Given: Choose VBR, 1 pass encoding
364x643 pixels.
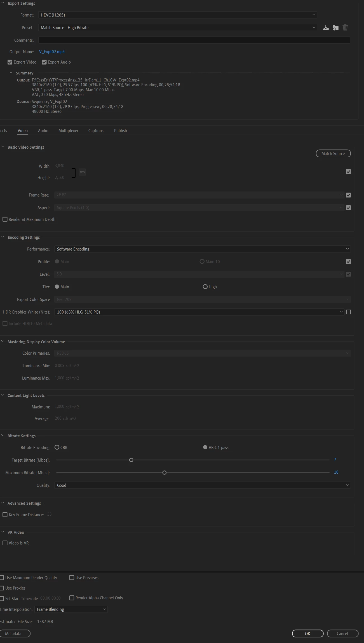Looking at the screenshot, I should (205, 447).
